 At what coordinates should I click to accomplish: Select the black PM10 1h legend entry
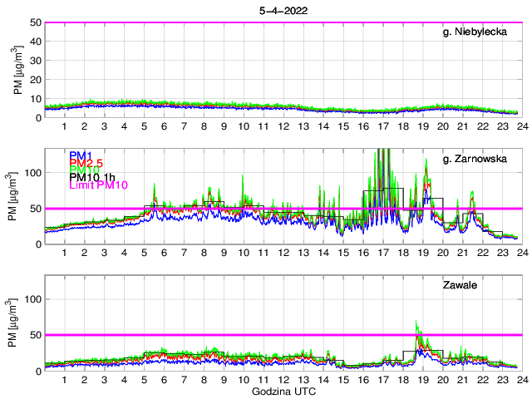coord(93,177)
